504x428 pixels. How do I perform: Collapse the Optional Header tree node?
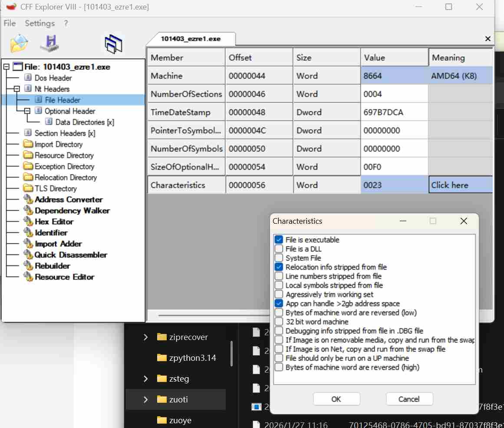tap(27, 111)
